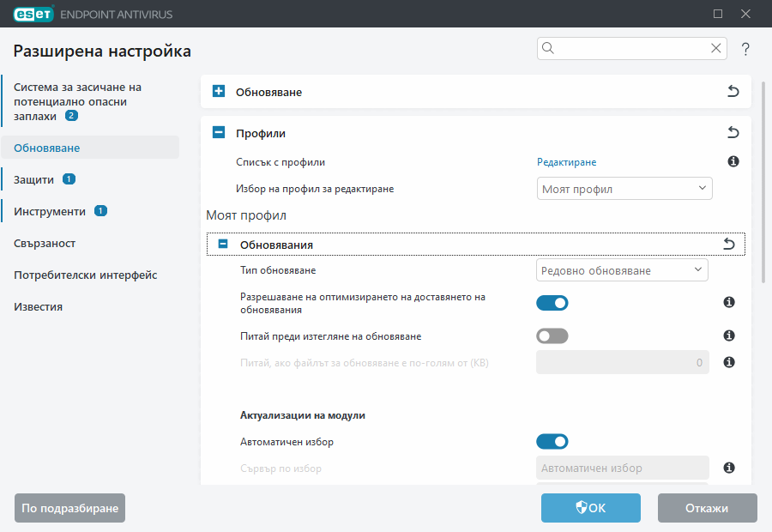Viewport: 772px width, 532px height.
Task: Open the Потребителски интерфейс settings section
Action: click(86, 275)
